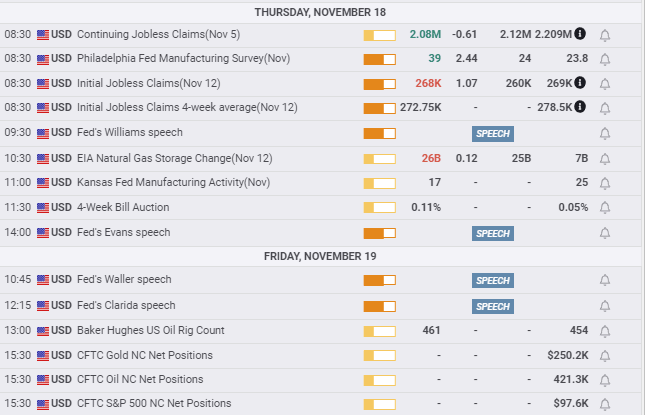
Task: Open Initial Jobless Claims(Nov 12) event
Action: [x=152, y=83]
